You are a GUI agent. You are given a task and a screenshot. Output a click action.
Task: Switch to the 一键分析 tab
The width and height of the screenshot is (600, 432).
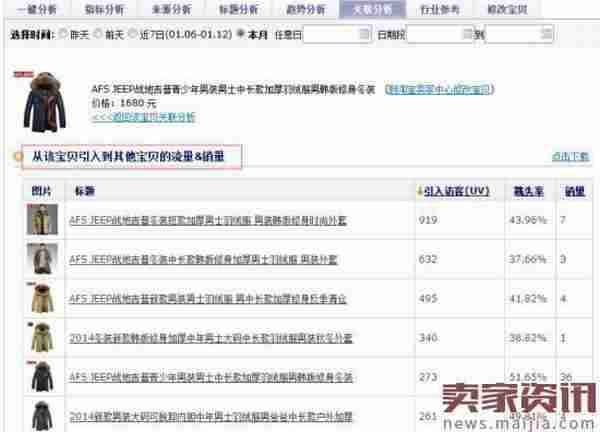37,9
